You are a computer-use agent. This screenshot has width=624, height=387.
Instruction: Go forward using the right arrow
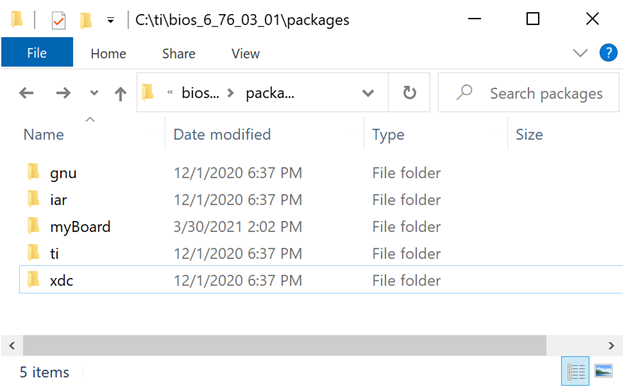(63, 93)
